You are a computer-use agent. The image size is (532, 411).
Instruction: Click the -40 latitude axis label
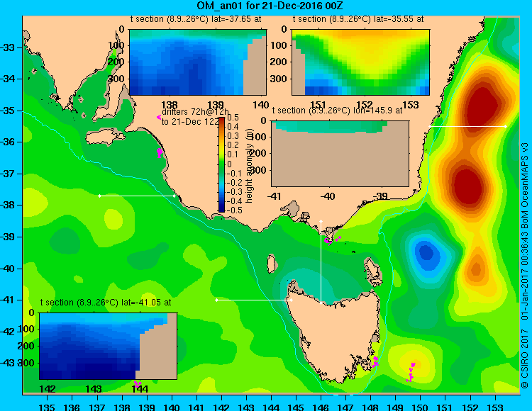pyautogui.click(x=8, y=269)
